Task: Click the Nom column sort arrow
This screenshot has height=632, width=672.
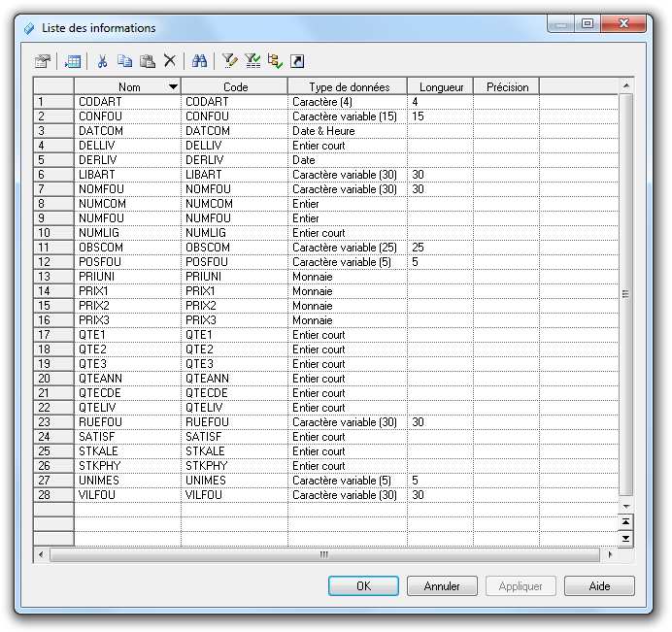Action: click(173, 87)
